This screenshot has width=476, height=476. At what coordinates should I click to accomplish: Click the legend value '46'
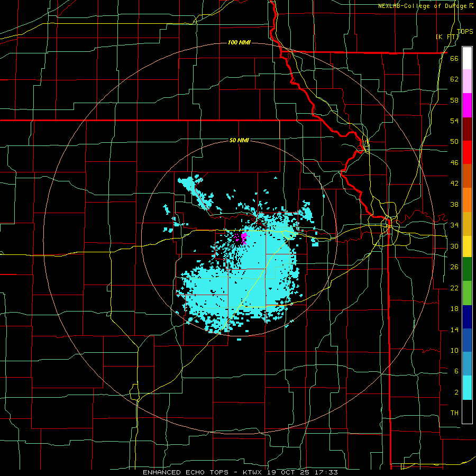[x=454, y=163]
